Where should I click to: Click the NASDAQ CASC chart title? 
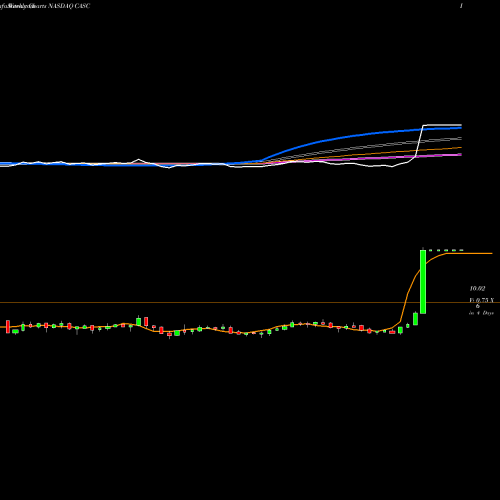pyautogui.click(x=69, y=6)
